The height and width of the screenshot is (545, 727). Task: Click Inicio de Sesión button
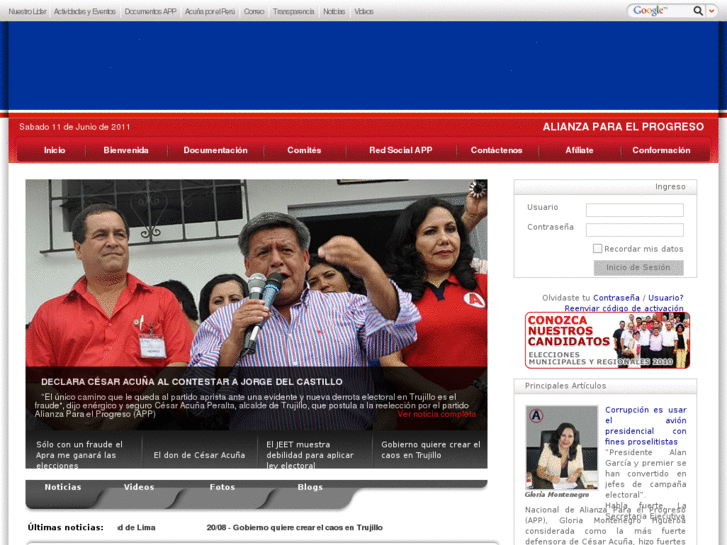pos(638,268)
